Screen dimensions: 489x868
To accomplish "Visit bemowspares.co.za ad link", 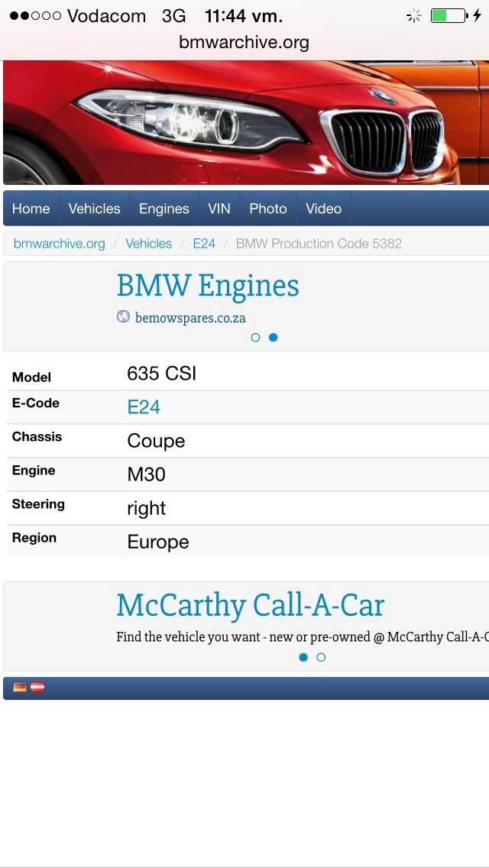I will click(190, 319).
